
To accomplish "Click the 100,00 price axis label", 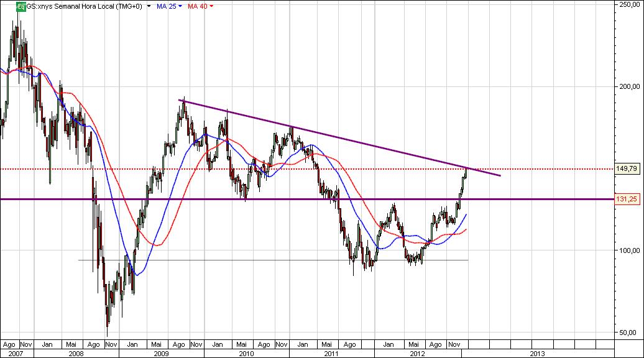I will (x=629, y=250).
